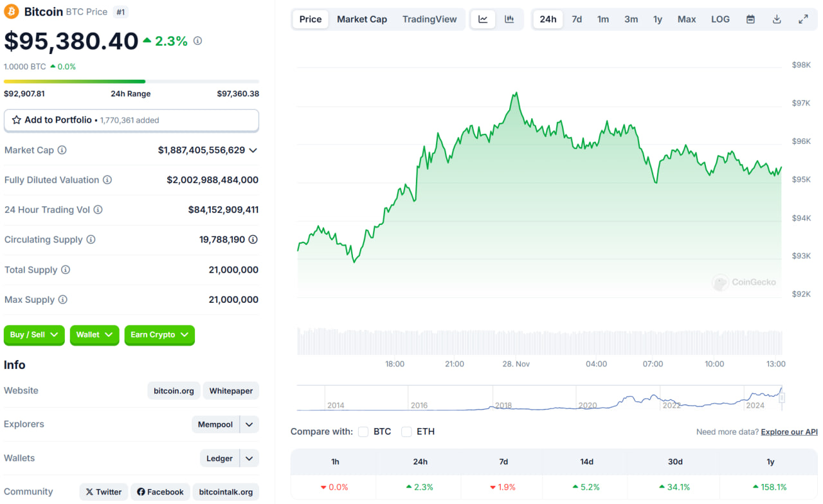Image resolution: width=823 pixels, height=504 pixels.
Task: Expand chart to fullscreen icon
Action: pyautogui.click(x=803, y=19)
